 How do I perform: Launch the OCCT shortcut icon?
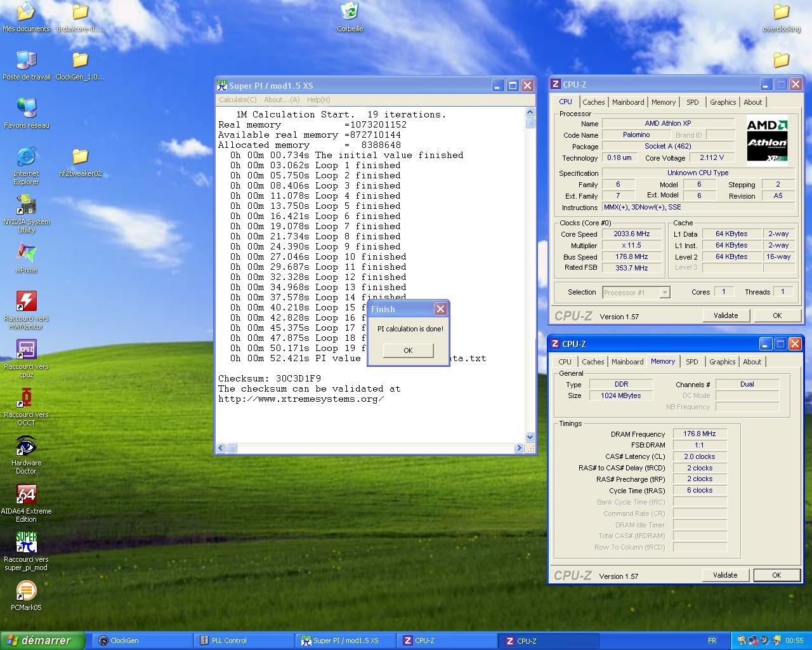tap(26, 406)
